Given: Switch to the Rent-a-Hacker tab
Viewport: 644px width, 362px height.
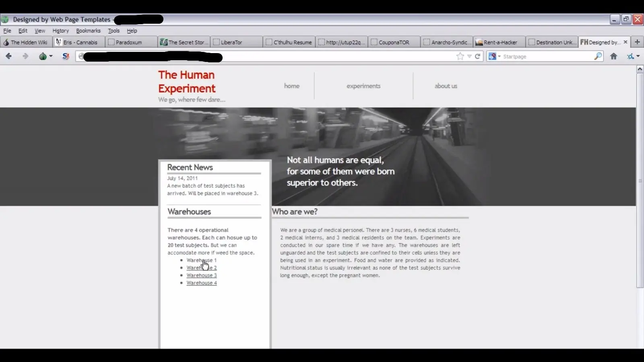Looking at the screenshot, I should coord(499,42).
